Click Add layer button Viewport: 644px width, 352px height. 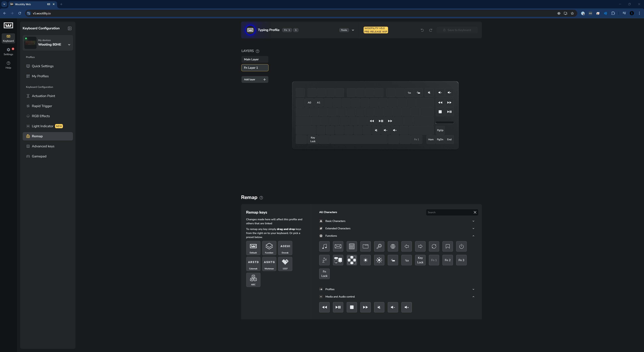(255, 79)
